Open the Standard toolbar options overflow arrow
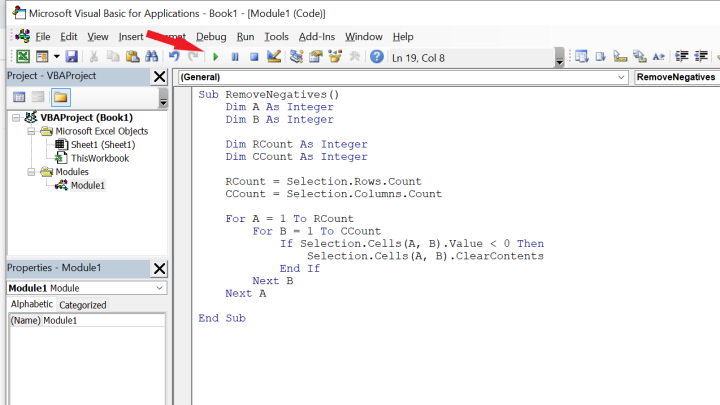Viewport: 720px width, 405px height. 559,58
